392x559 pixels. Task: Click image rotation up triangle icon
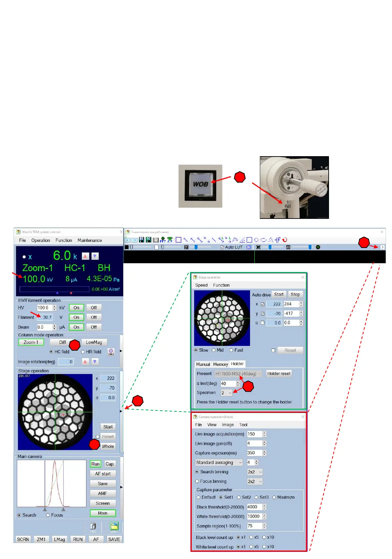click(x=85, y=361)
